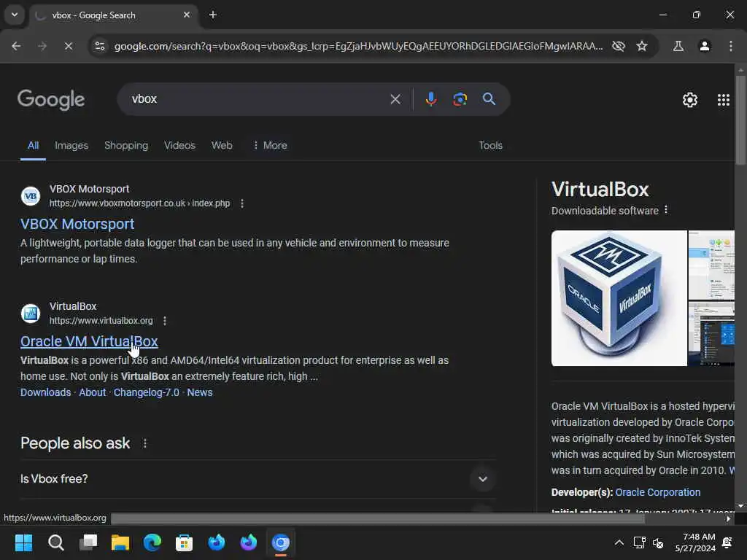Open taskbar search
This screenshot has width=747, height=560.
pyautogui.click(x=55, y=542)
